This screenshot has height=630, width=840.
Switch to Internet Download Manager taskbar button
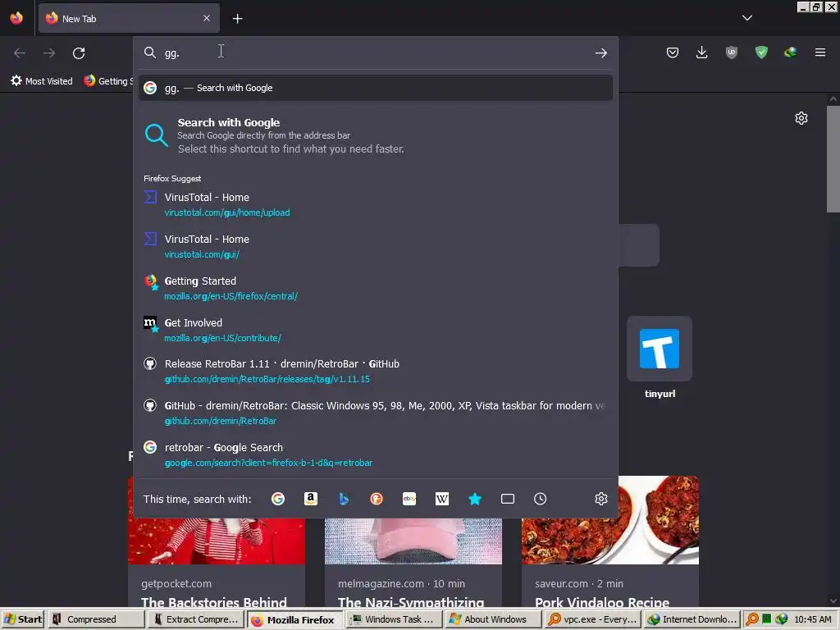click(x=692, y=619)
